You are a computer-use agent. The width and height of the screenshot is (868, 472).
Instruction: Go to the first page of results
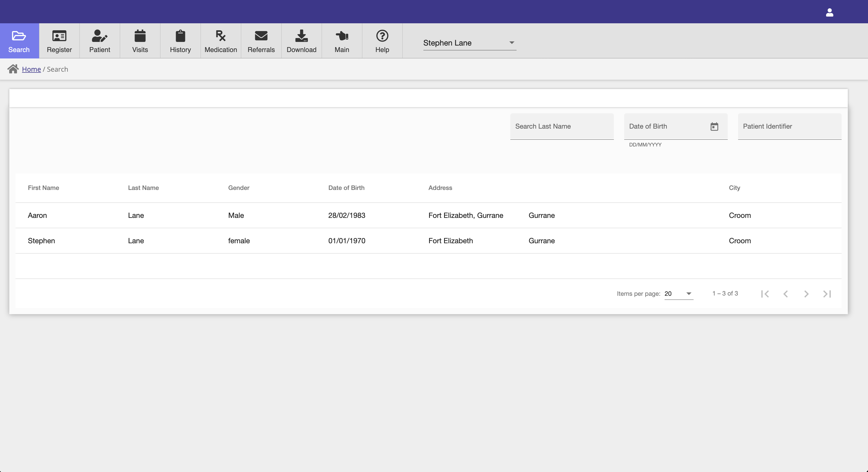tap(765, 294)
